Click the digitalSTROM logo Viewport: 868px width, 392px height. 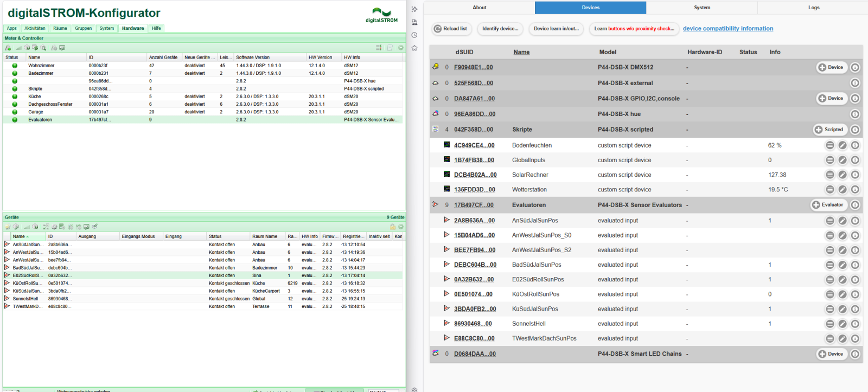point(381,15)
